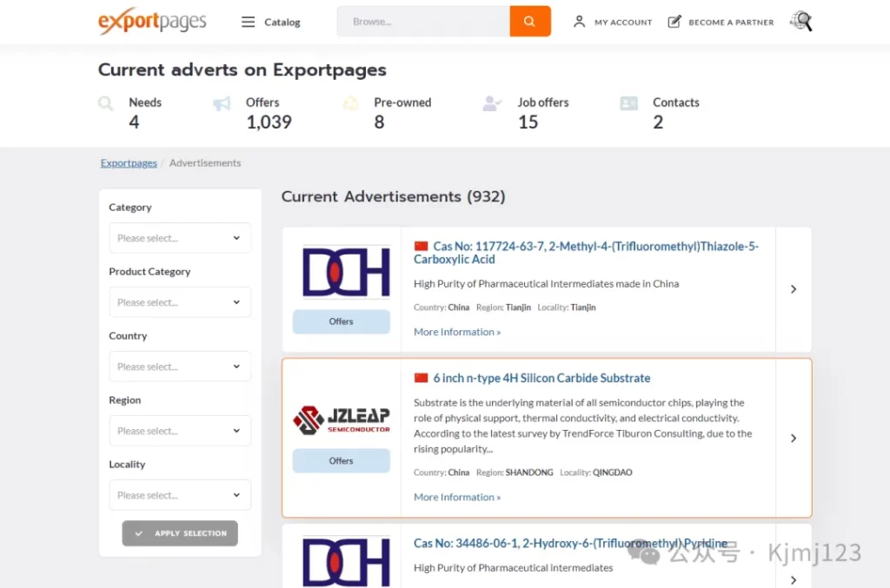Click Offers badge under first DCH logo
Viewport: 890px width, 588px height.
point(341,321)
